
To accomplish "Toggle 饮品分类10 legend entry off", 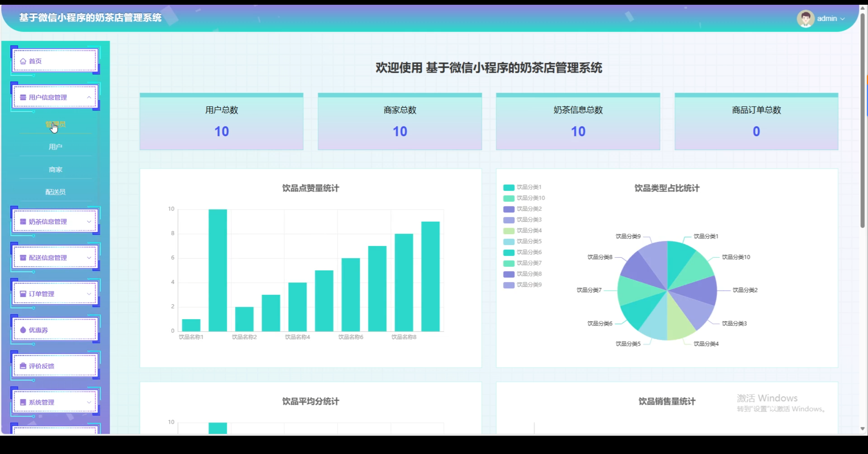I will point(530,198).
